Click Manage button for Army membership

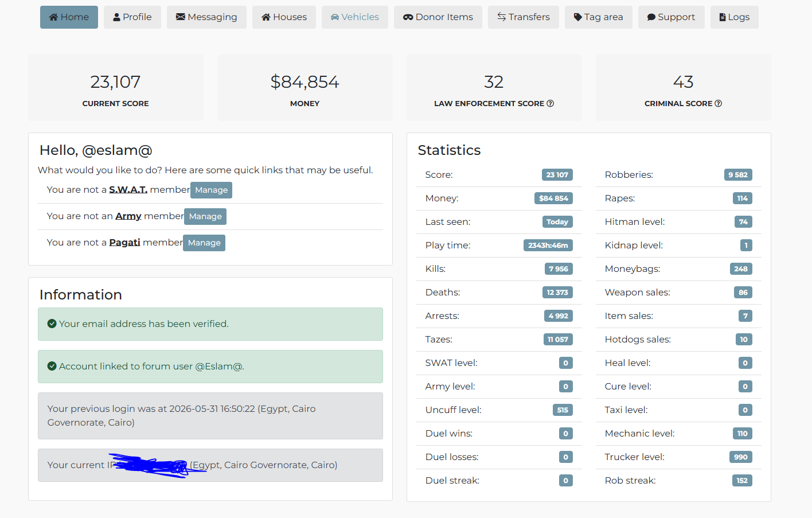[205, 216]
